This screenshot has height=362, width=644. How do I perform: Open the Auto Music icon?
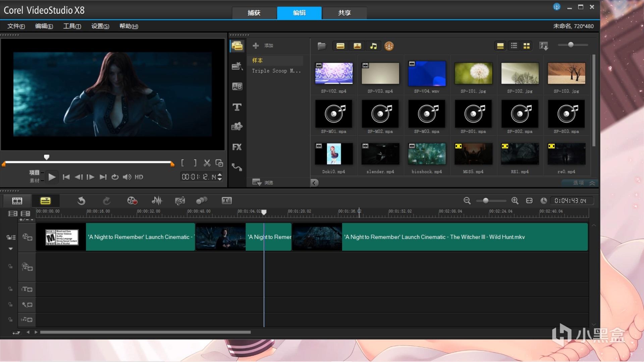(180, 201)
